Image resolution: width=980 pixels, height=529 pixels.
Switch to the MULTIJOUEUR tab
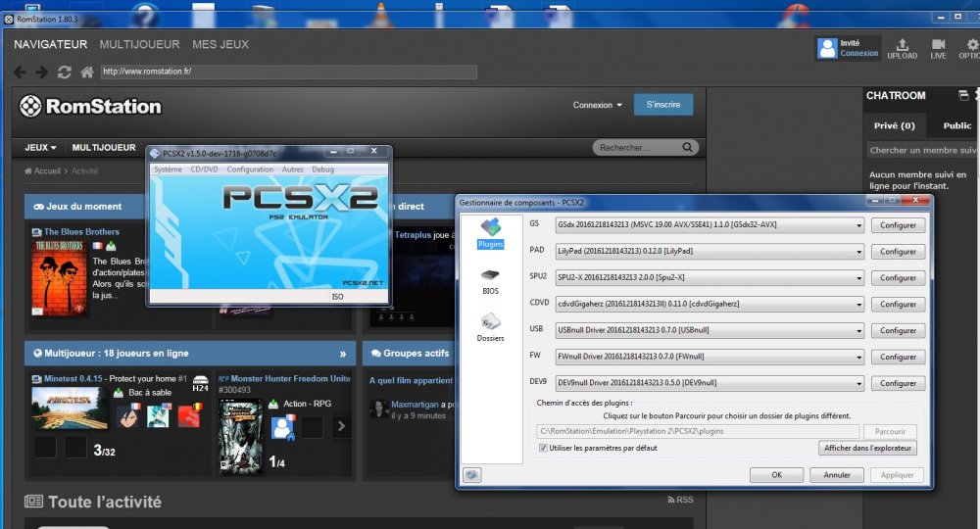(139, 44)
